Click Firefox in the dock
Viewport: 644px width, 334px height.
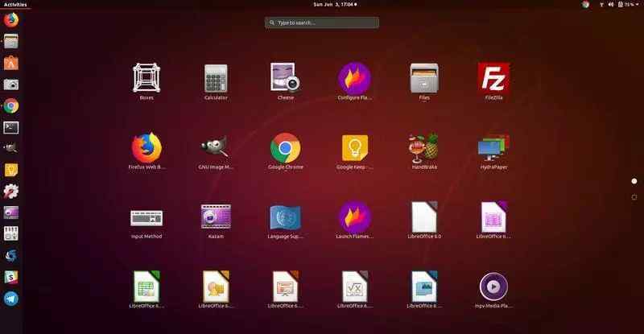[x=11, y=20]
